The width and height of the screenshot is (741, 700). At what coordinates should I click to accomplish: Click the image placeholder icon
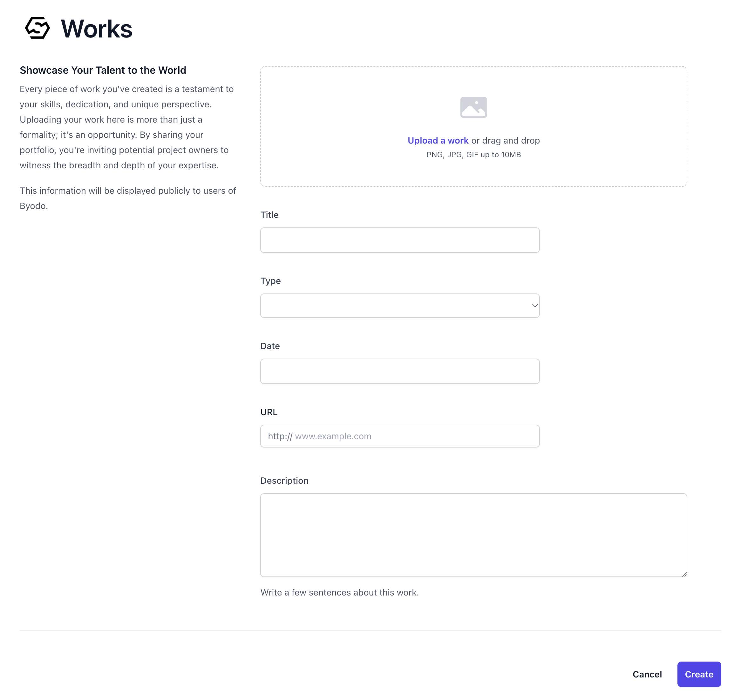coord(473,107)
